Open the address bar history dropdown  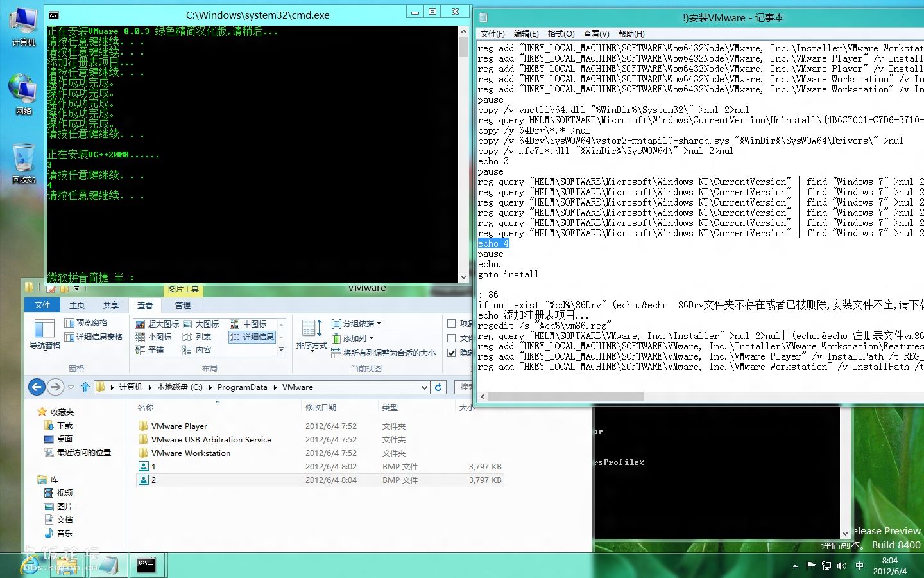(x=424, y=387)
